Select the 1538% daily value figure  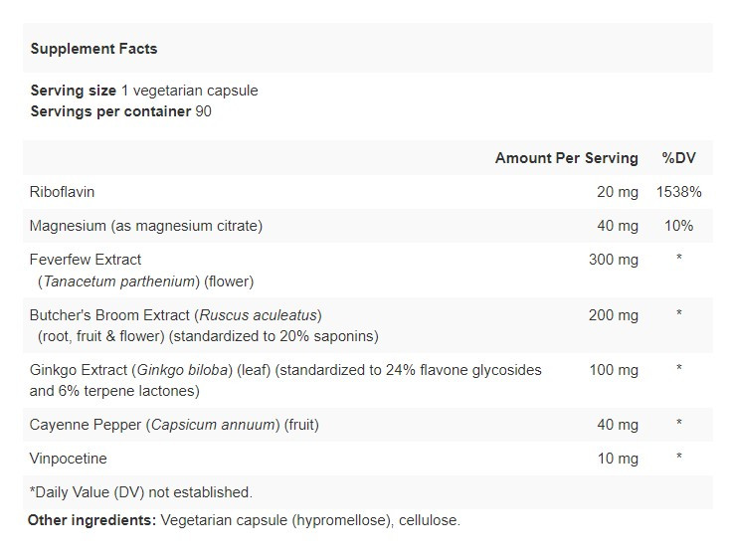(678, 192)
